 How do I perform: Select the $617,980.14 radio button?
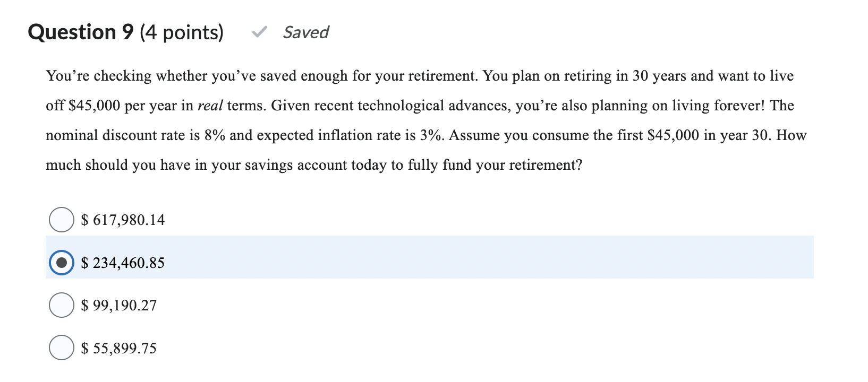pos(61,219)
